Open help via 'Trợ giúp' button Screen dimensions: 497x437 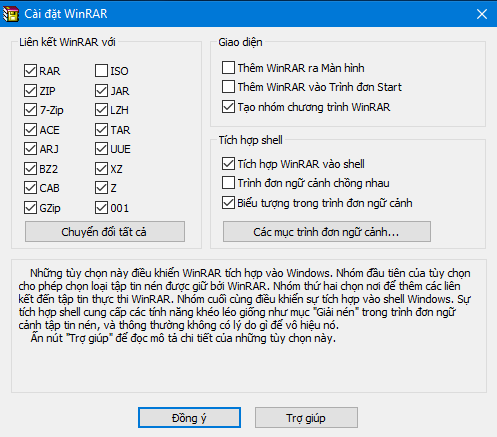(x=306, y=418)
